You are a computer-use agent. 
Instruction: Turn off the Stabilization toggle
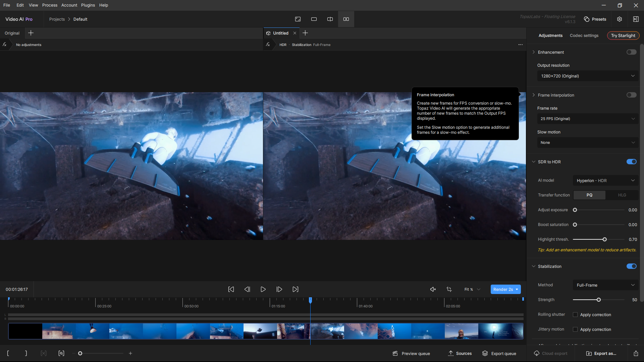(631, 266)
